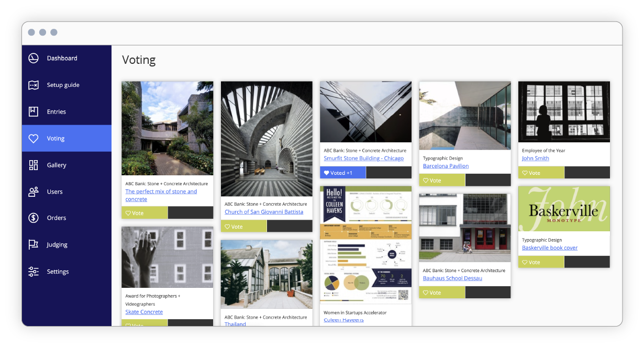The width and height of the screenshot is (644, 348).
Task: Click the Baskerville Monotype cover thumbnail
Action: coord(564,209)
